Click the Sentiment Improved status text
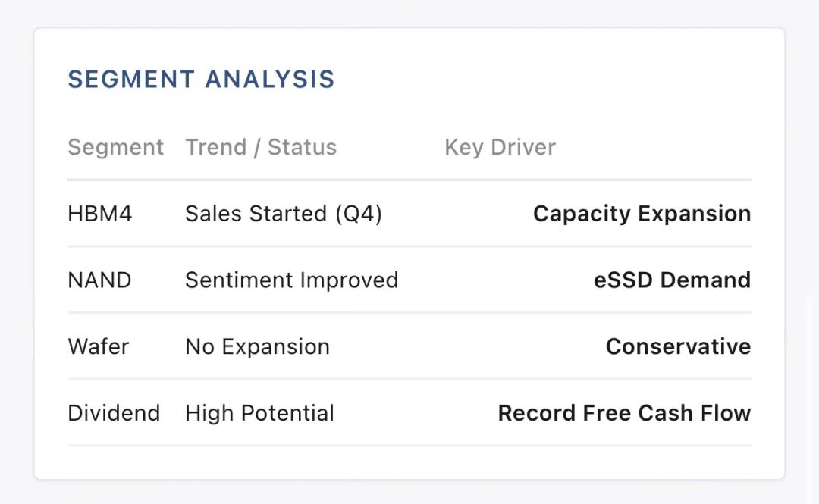 [291, 280]
